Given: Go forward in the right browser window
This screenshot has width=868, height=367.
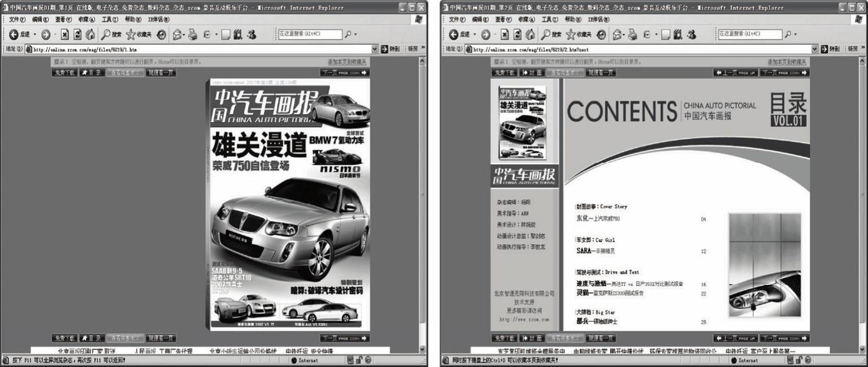Looking at the screenshot, I should pos(486,34).
